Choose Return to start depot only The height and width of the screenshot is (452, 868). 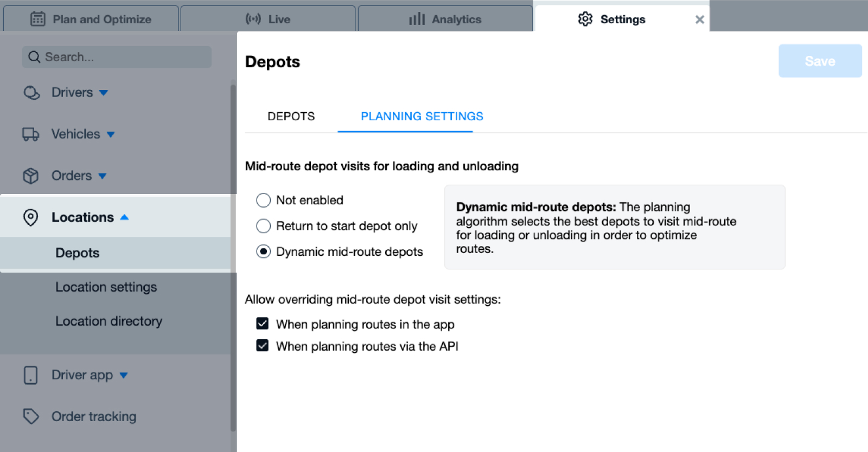[263, 226]
